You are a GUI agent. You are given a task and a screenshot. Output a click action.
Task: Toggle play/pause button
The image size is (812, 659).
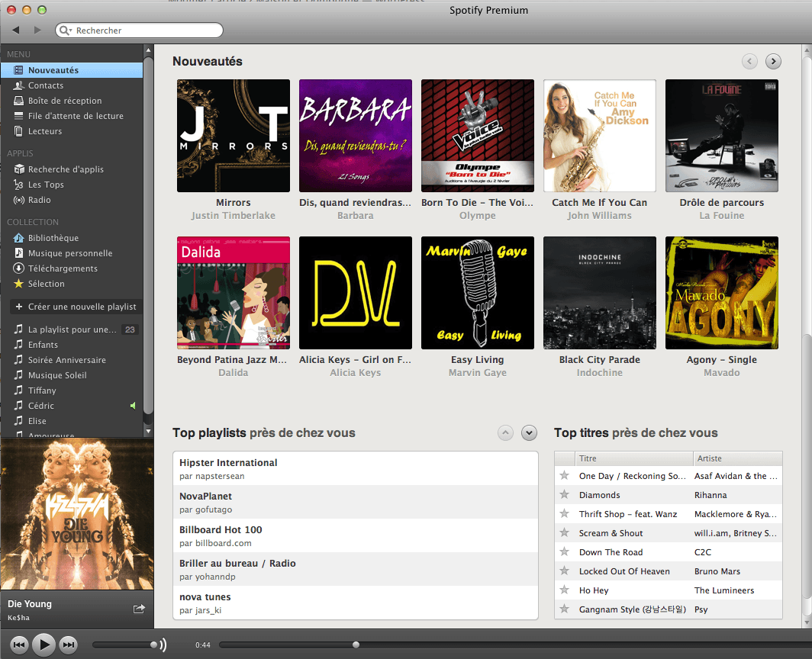coord(43,645)
